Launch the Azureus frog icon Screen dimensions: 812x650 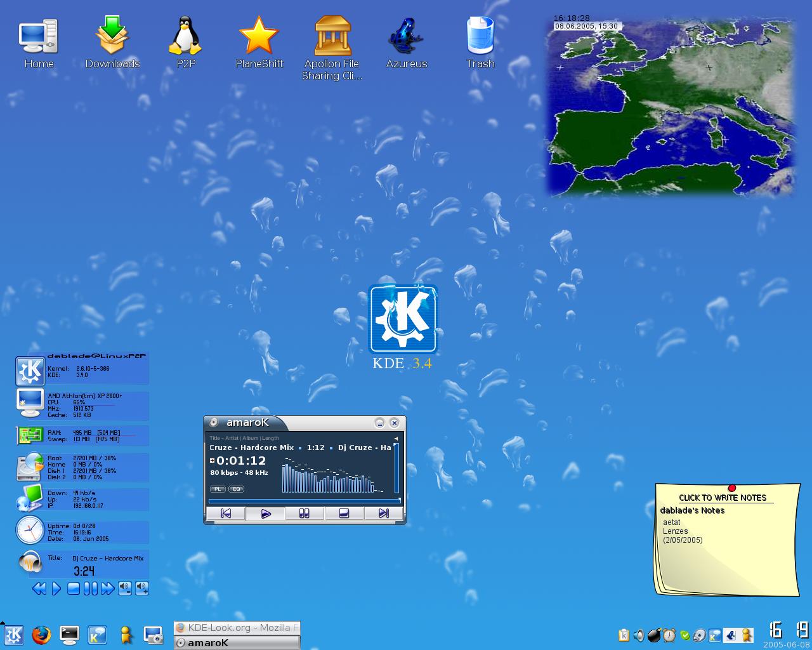pos(406,44)
